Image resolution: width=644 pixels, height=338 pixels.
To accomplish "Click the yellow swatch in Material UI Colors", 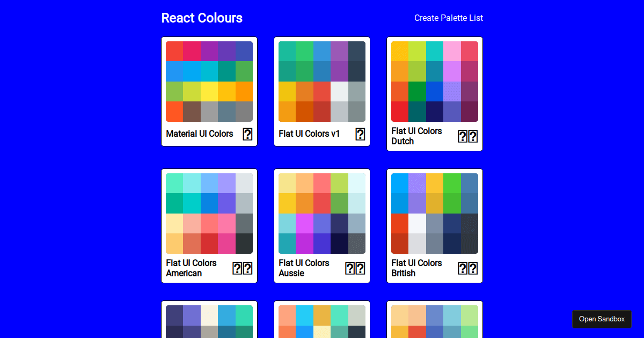I will [209, 92].
